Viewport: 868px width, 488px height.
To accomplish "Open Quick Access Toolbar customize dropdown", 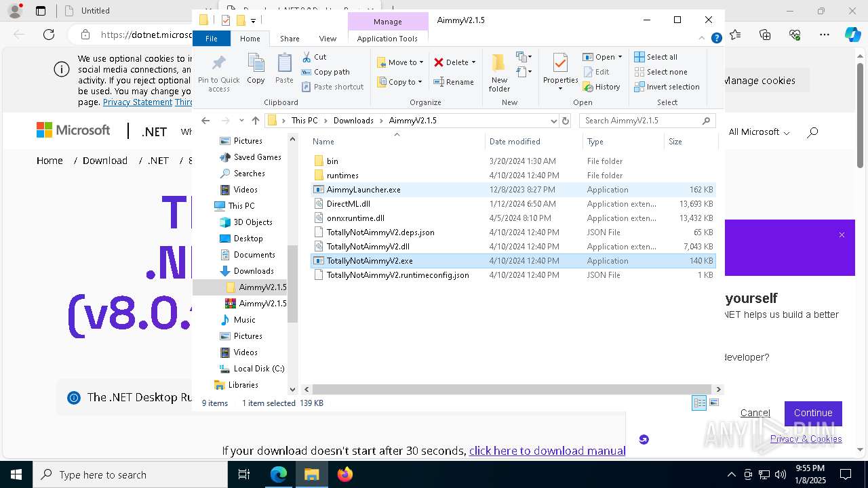I will tap(253, 21).
